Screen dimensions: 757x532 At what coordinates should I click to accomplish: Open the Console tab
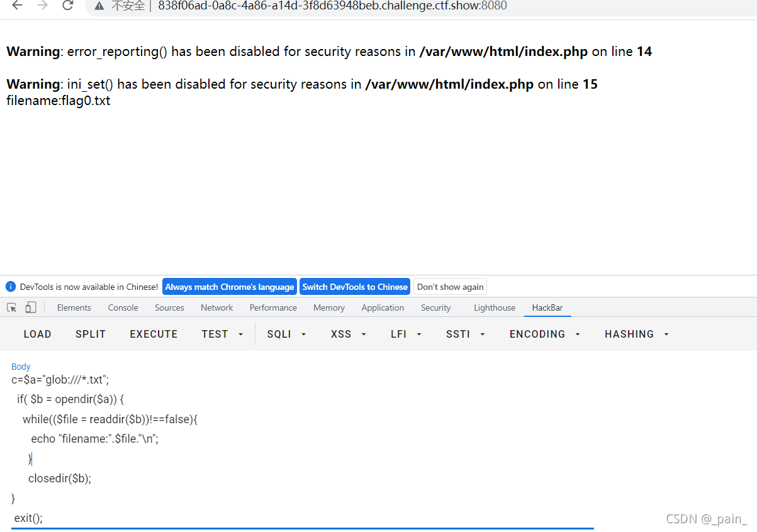point(123,308)
